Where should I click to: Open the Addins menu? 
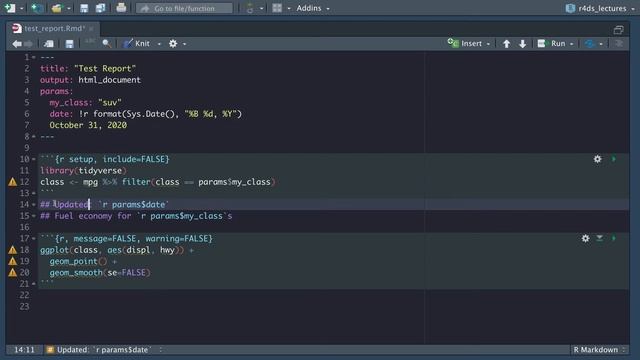click(x=313, y=8)
